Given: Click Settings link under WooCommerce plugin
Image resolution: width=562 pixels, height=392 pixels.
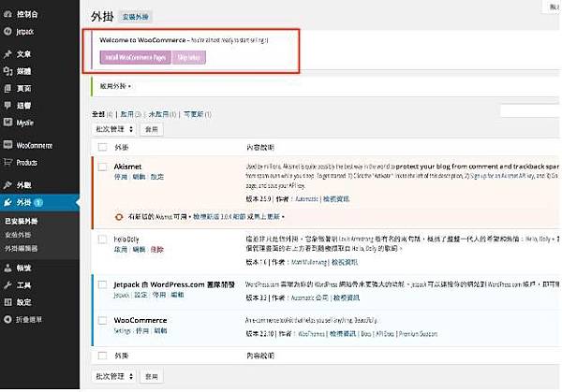Looking at the screenshot, I should 122,330.
